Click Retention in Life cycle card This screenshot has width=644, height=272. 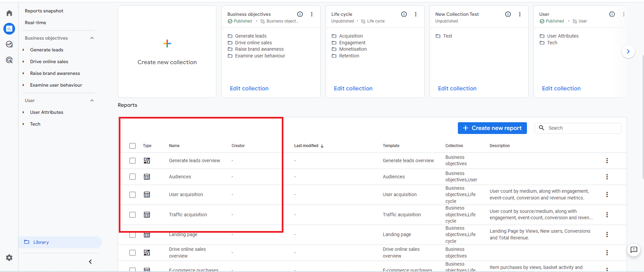click(x=349, y=56)
